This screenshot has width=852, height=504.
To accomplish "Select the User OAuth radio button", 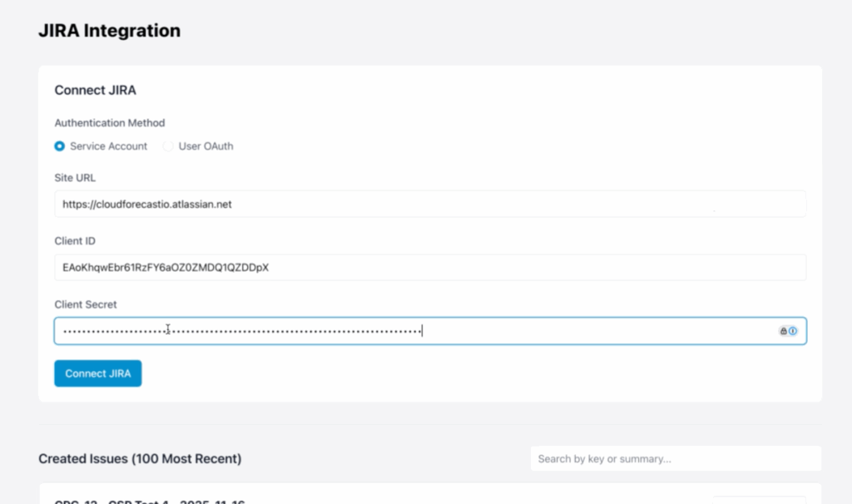I will coord(168,146).
